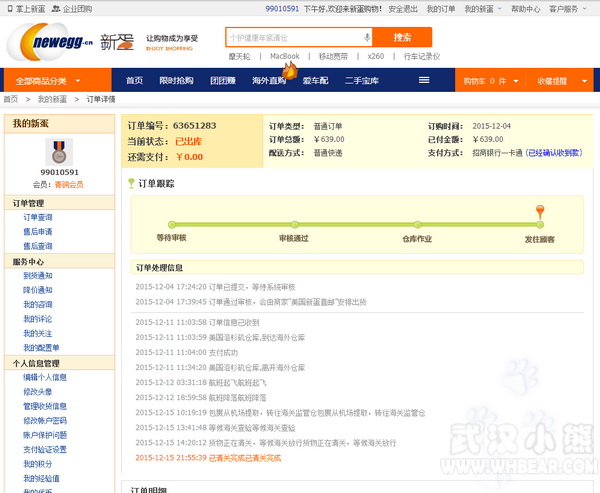Click the 等待审核 progress node

click(x=172, y=225)
